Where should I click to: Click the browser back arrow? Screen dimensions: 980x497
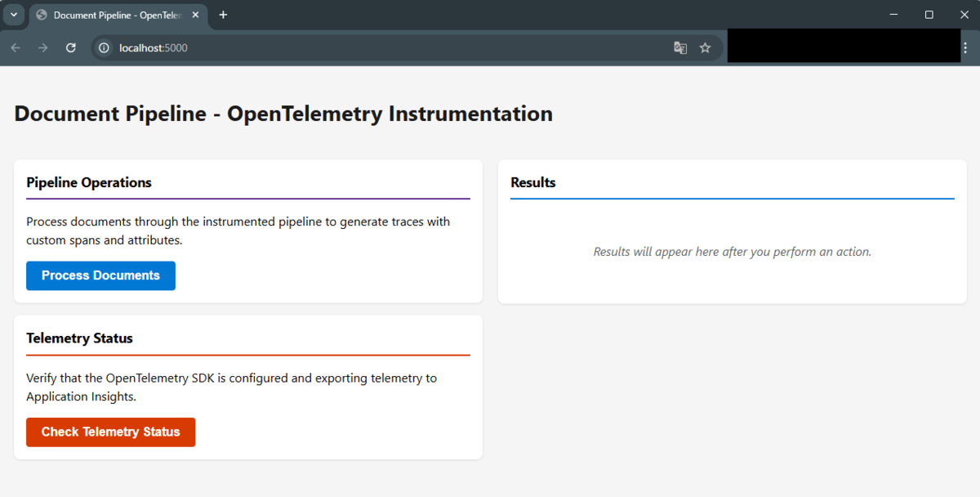16,48
